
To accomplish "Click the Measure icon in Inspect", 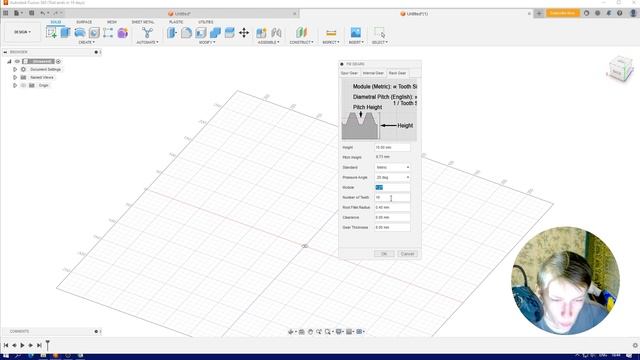I will [331, 33].
